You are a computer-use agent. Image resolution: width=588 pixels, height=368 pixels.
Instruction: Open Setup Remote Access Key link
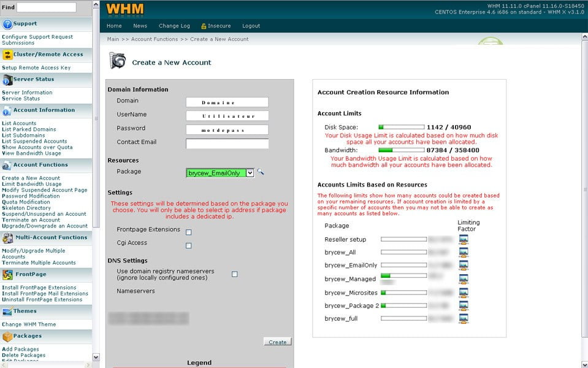pos(36,67)
